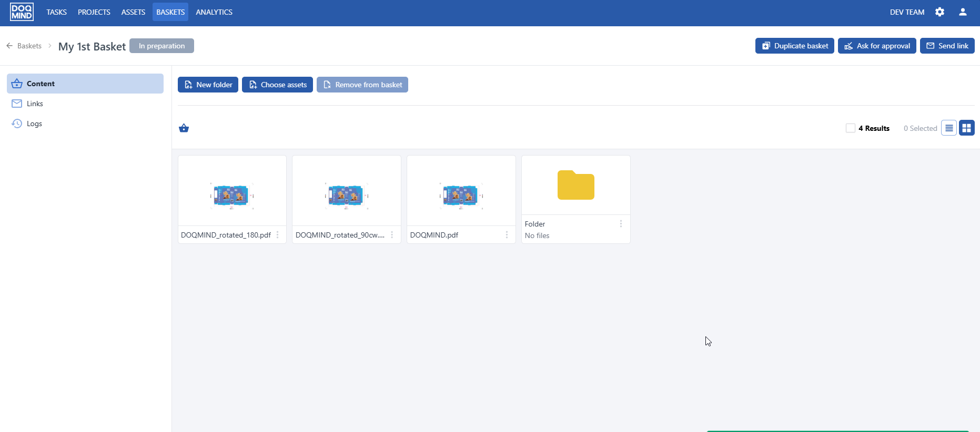Screen dimensions: 980x432
Task: Switch to grid view
Action: click(967, 128)
